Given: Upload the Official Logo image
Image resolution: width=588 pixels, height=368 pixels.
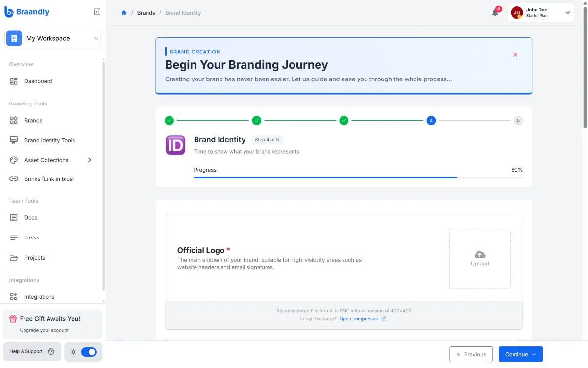Looking at the screenshot, I should (480, 258).
